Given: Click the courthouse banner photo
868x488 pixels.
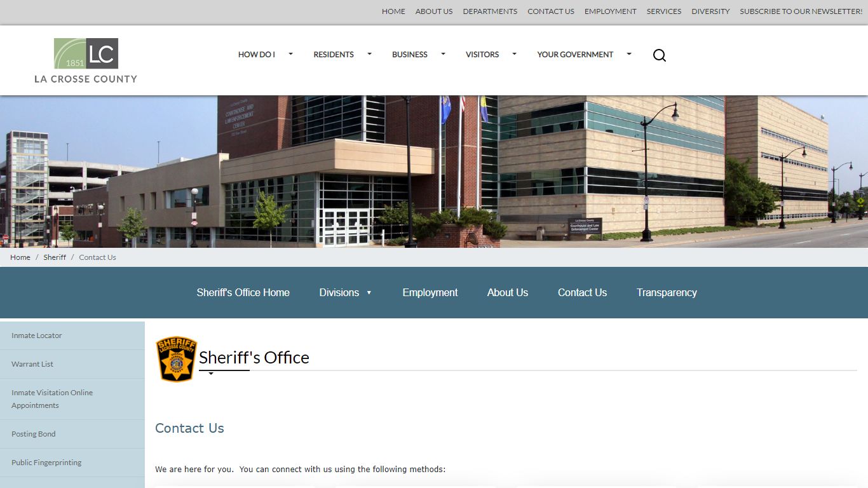Looking at the screenshot, I should [x=434, y=172].
